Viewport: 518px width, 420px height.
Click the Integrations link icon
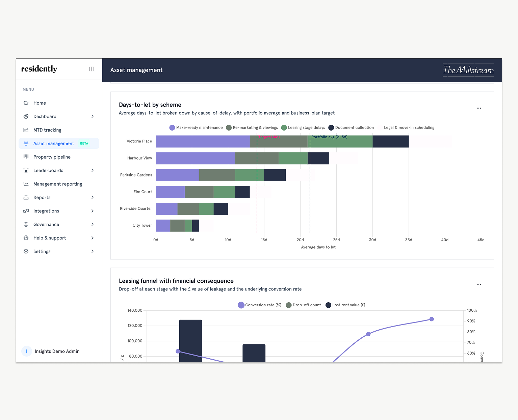(26, 211)
